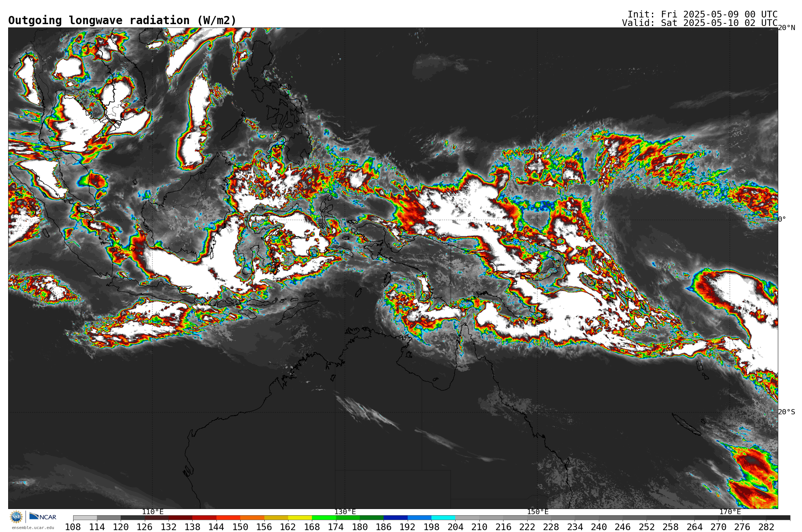Click the colorbar value label 180
The image size is (802, 532).
coord(359,527)
